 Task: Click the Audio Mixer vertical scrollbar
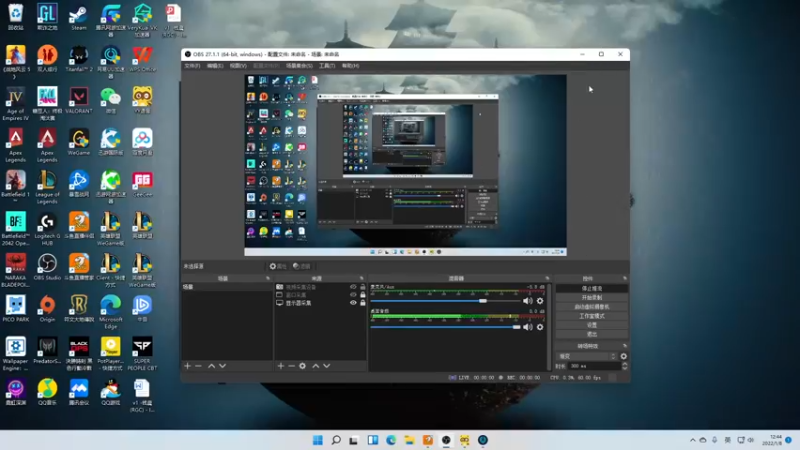click(549, 327)
